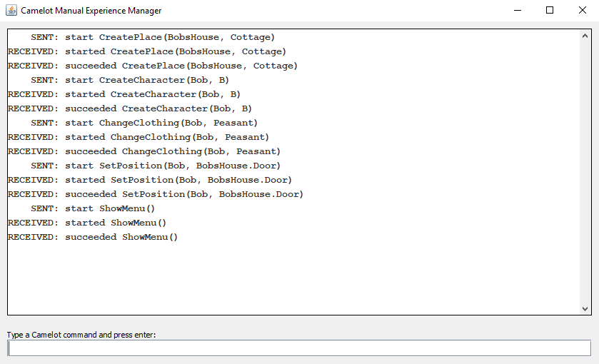Click line 'RECEIVED: started SetPosition(Bob, BobsHouse.Door)'
The width and height of the screenshot is (599, 364).
[x=150, y=180]
